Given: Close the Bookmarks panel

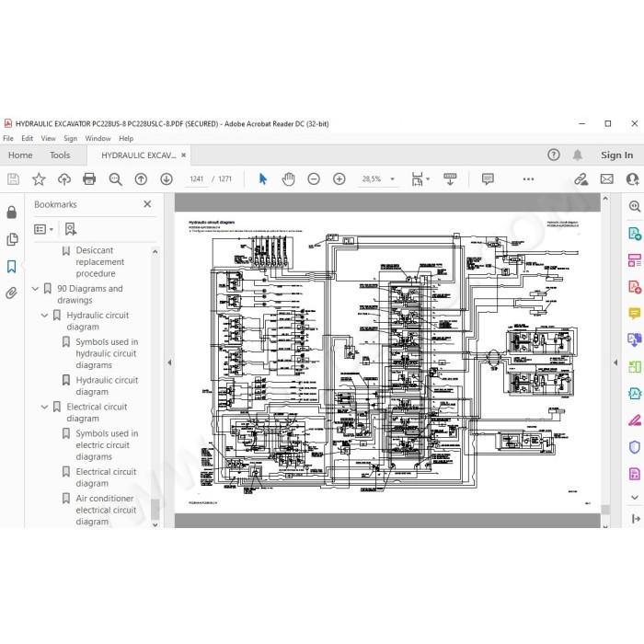Looking at the screenshot, I should (x=147, y=204).
